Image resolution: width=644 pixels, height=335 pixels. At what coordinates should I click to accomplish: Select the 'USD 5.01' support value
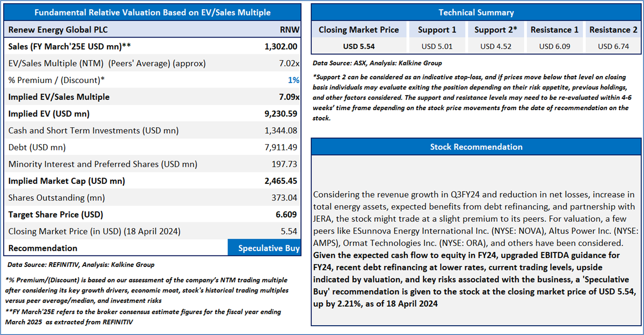click(x=437, y=46)
